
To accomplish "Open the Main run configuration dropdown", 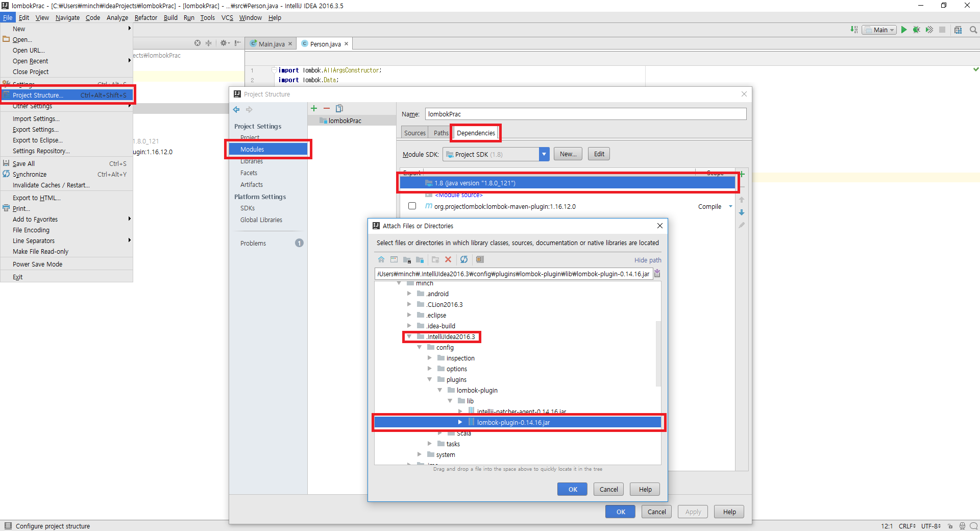I will 879,30.
